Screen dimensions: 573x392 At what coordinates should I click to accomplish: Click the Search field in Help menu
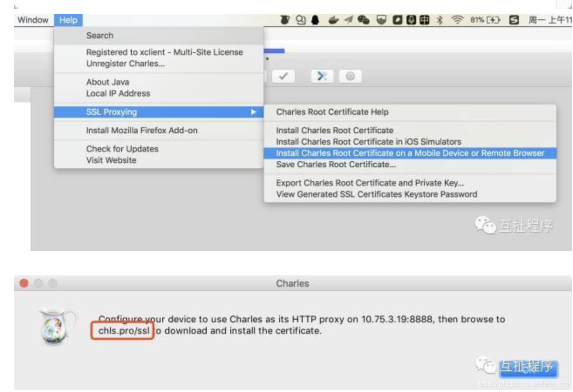[x=159, y=36]
